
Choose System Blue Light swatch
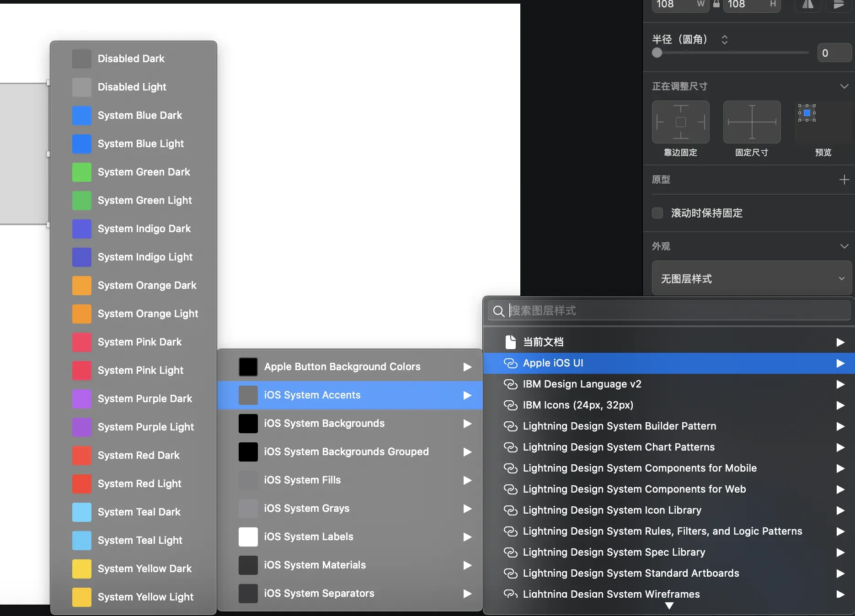coord(82,144)
